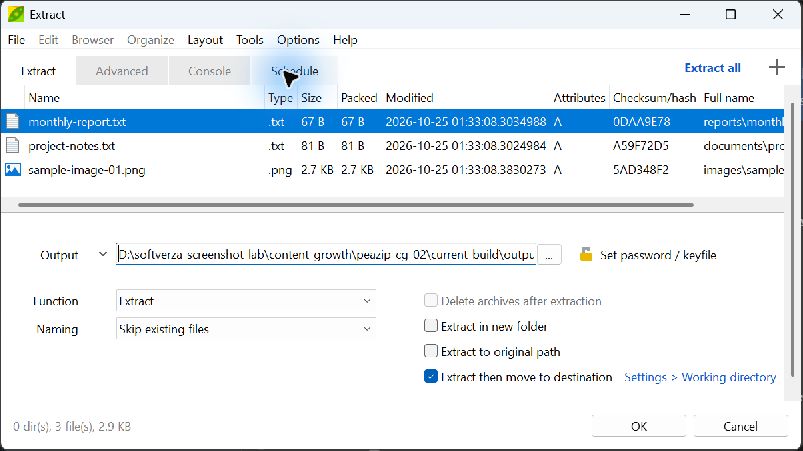The width and height of the screenshot is (803, 451).
Task: Click the browse button beside output path
Action: coord(549,254)
